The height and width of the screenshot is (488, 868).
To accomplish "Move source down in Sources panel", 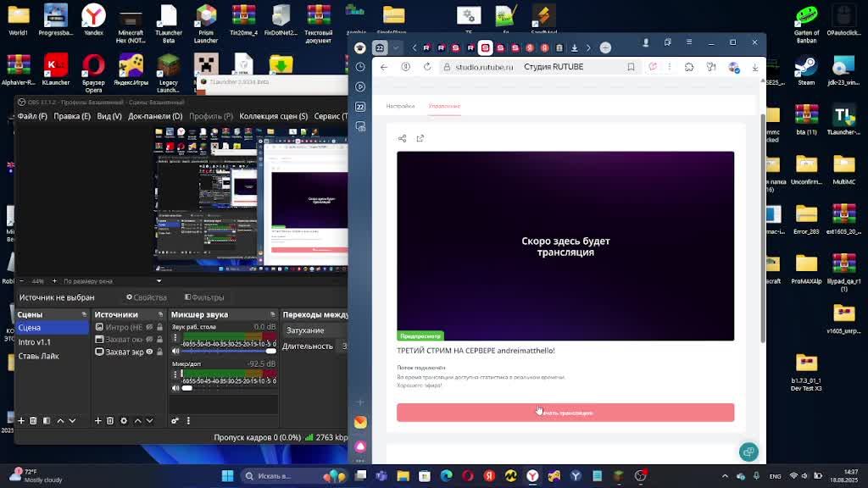I will coord(149,421).
